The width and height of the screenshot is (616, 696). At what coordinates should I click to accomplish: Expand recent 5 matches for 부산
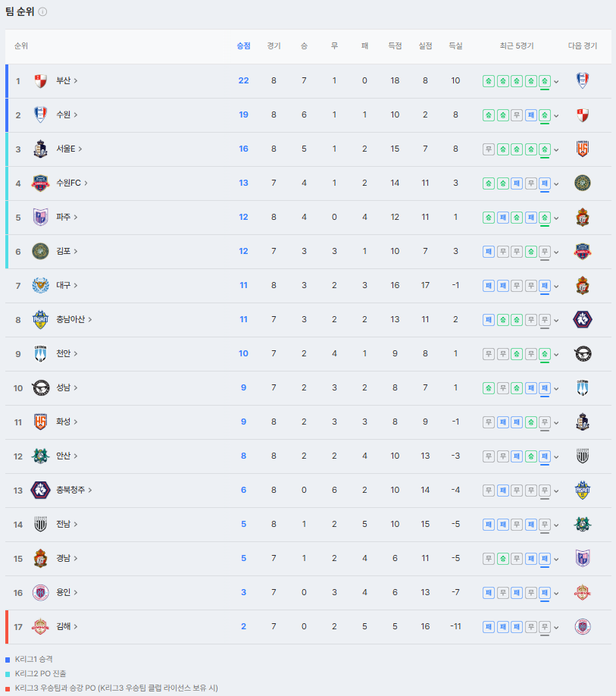[556, 82]
